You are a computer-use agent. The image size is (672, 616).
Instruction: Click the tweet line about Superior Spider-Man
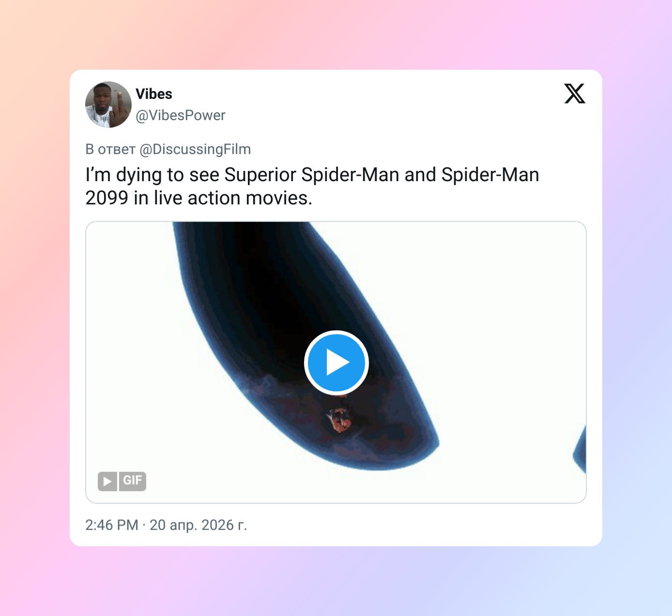(x=312, y=175)
